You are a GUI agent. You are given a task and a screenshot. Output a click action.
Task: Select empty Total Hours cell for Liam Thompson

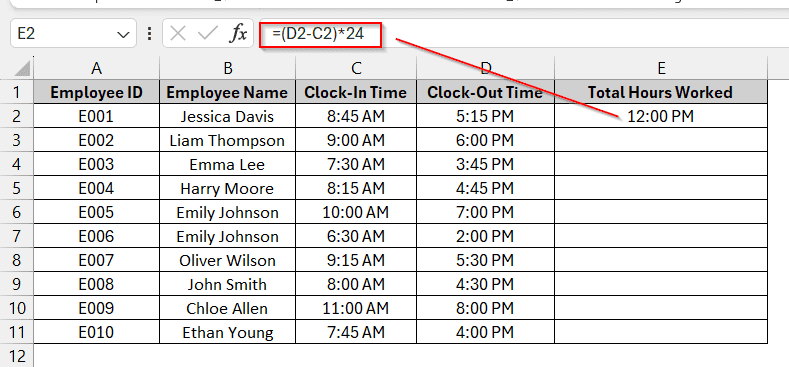click(661, 140)
